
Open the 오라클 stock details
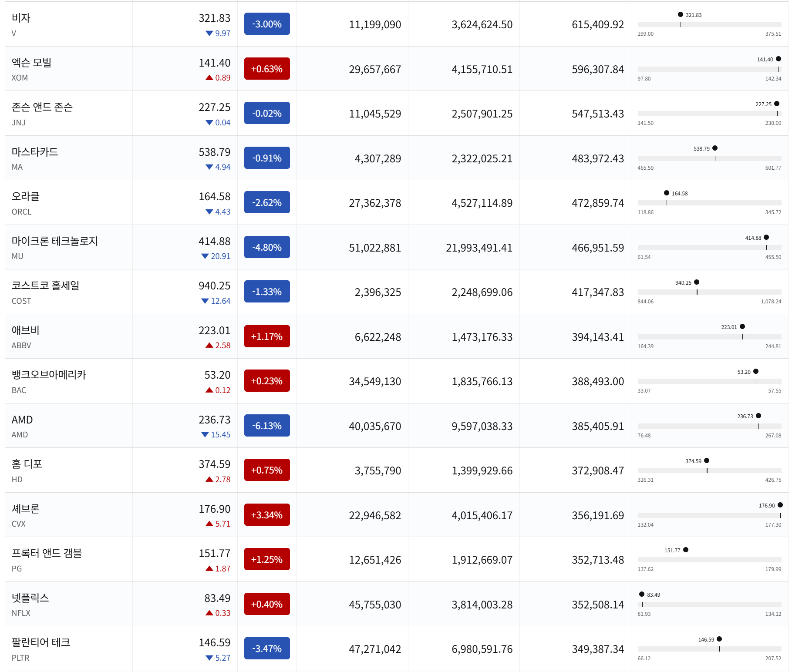point(26,196)
